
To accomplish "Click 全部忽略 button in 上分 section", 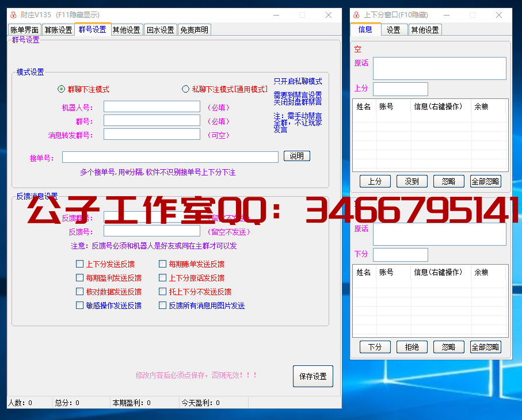I will click(486, 181).
